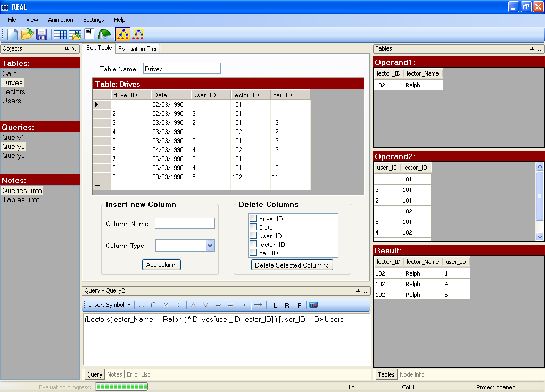
Task: Click the Column Name input field
Action: (x=185, y=223)
